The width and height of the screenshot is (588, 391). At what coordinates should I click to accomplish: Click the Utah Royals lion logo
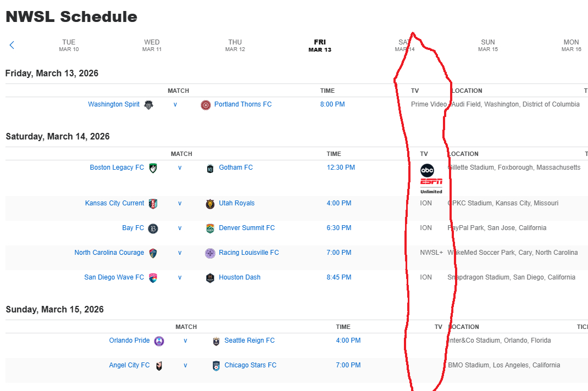pyautogui.click(x=210, y=204)
